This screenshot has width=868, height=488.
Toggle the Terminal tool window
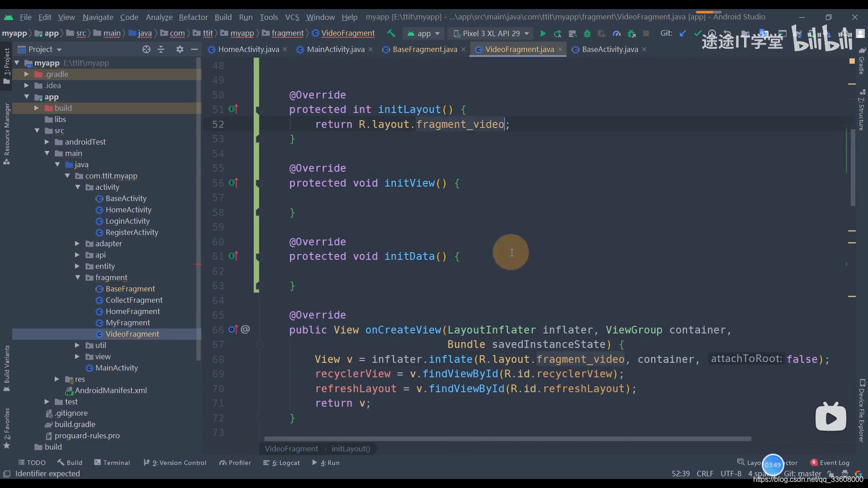(x=112, y=462)
